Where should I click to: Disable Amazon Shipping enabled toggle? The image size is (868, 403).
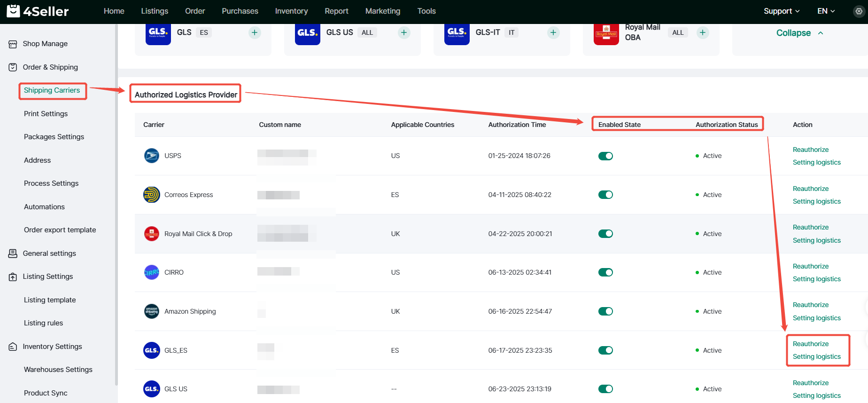605,311
